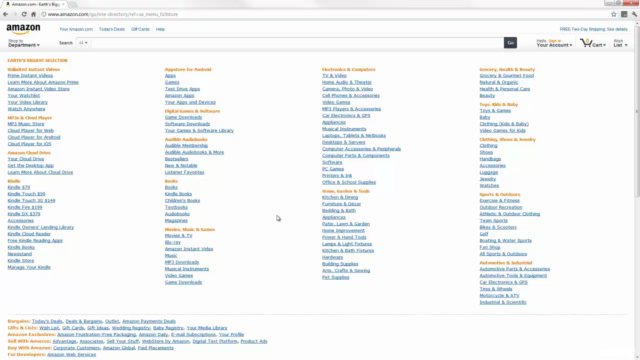Open Health & Personal Care link
This screenshot has width=640, height=360.
tap(504, 89)
